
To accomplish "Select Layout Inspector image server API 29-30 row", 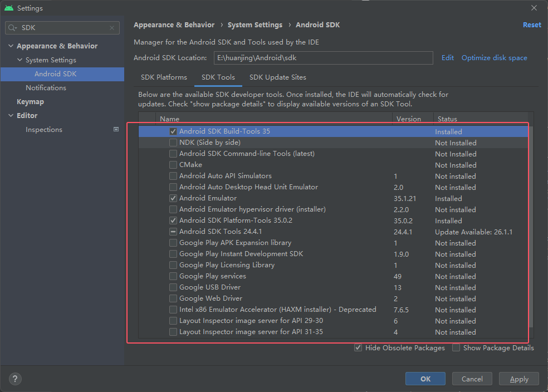I will point(333,321).
